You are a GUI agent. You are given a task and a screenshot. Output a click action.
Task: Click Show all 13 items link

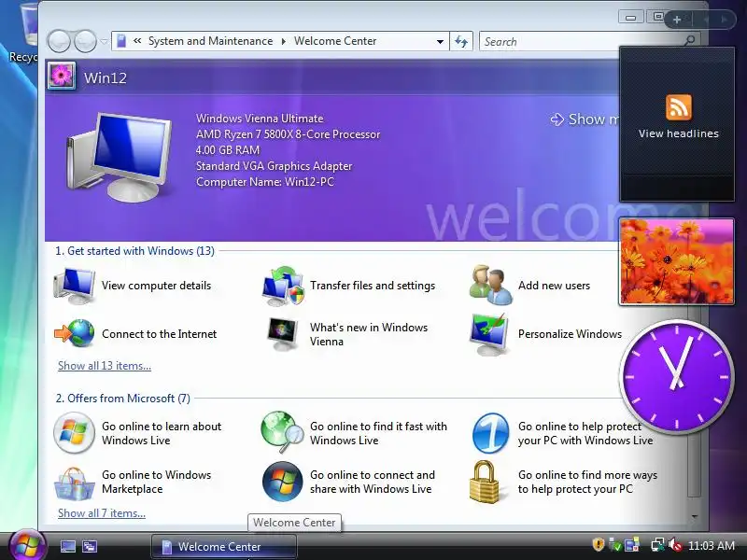pyautogui.click(x=105, y=366)
